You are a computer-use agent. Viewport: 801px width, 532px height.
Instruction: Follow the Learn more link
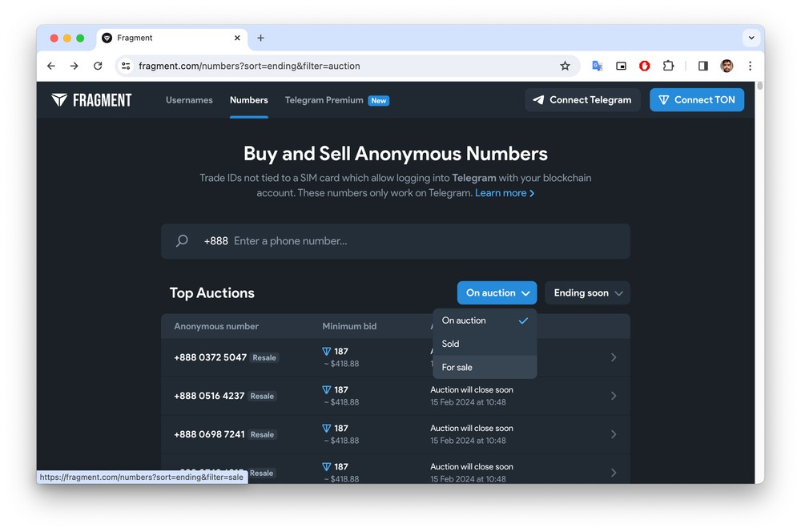[x=505, y=193]
